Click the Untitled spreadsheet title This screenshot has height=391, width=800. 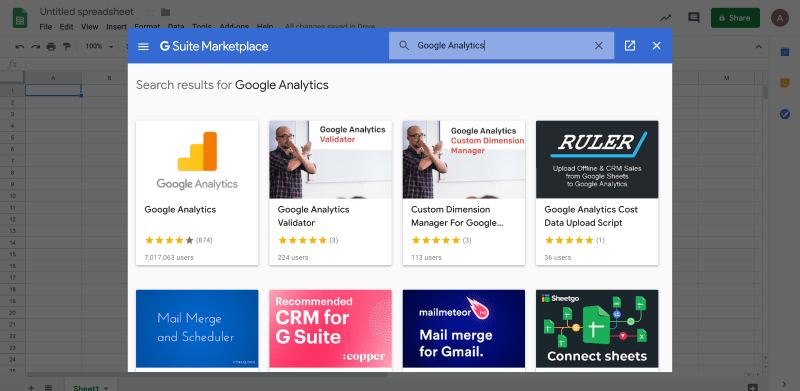tap(87, 12)
